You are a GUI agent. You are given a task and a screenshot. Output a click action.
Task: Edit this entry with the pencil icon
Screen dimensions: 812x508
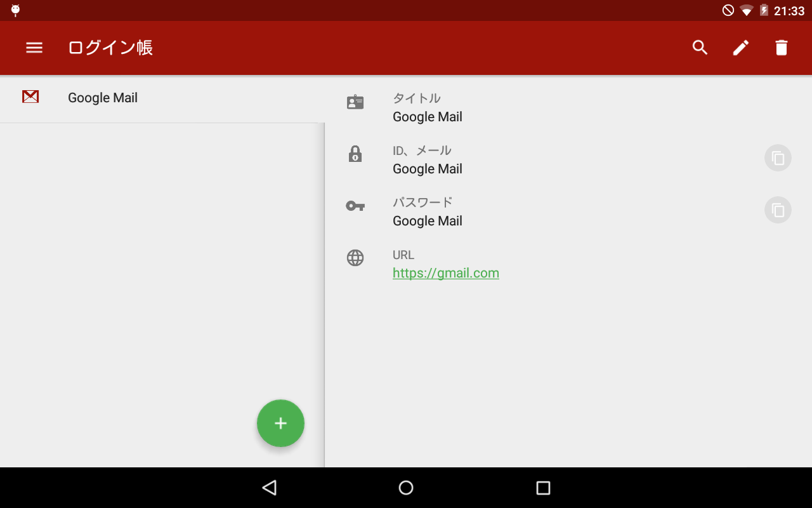pos(741,48)
